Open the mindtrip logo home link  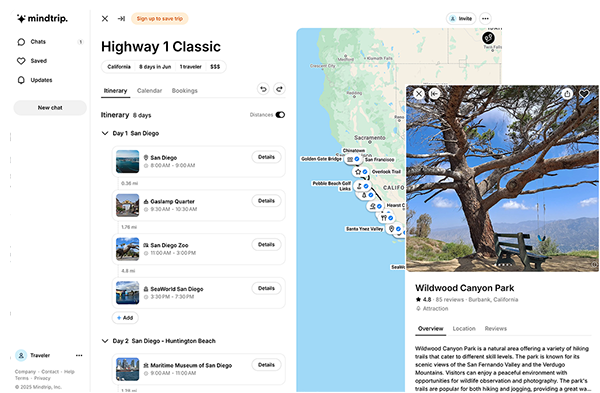click(42, 18)
